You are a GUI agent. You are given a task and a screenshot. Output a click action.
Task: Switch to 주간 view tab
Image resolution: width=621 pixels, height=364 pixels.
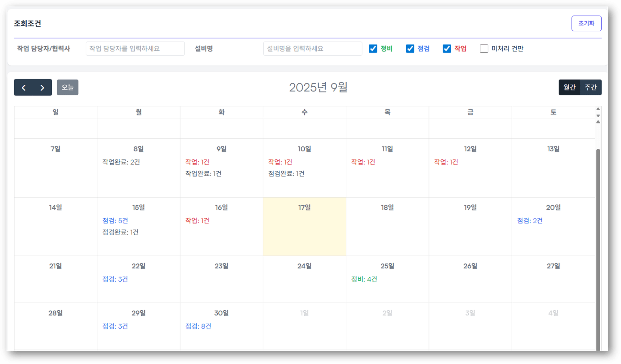591,87
